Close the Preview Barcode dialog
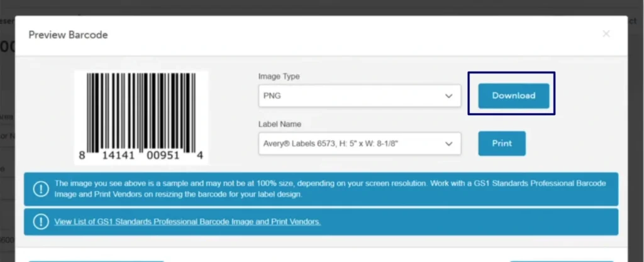644x262 pixels. pyautogui.click(x=606, y=34)
